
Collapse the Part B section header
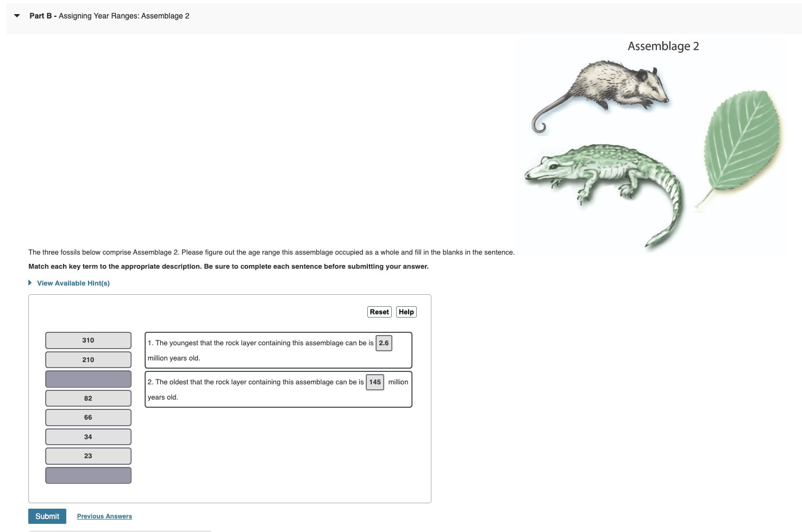click(16, 16)
